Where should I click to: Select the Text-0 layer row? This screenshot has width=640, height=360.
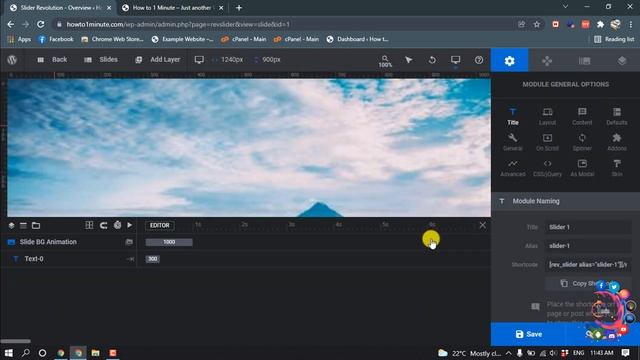click(x=69, y=259)
